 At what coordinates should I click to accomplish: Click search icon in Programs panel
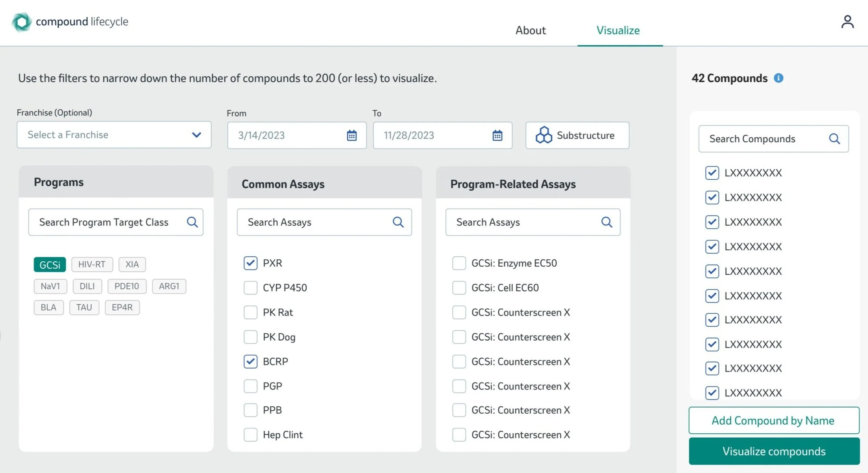(x=192, y=222)
